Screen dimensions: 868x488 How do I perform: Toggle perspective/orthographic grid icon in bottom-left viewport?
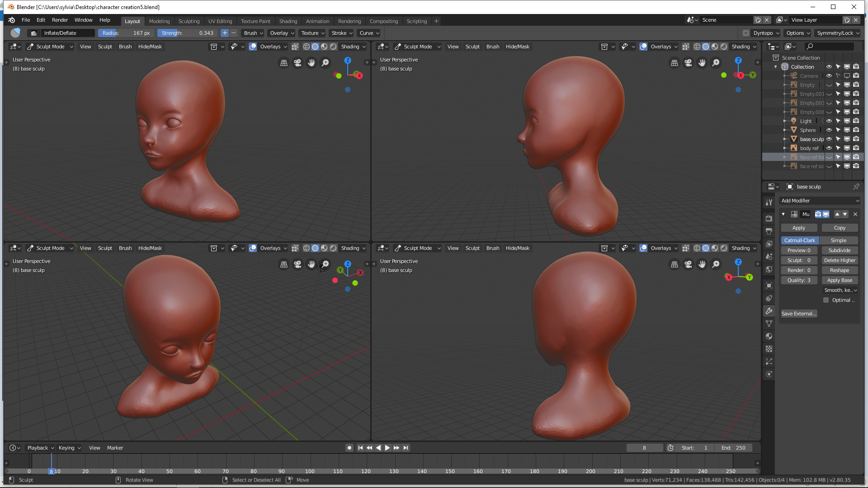(284, 264)
